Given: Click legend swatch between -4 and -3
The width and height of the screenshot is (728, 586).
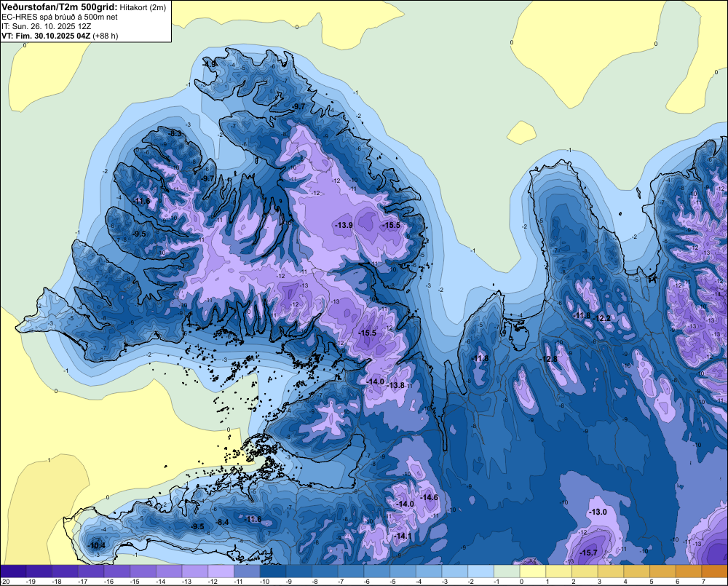Looking at the screenshot, I should (429, 571).
